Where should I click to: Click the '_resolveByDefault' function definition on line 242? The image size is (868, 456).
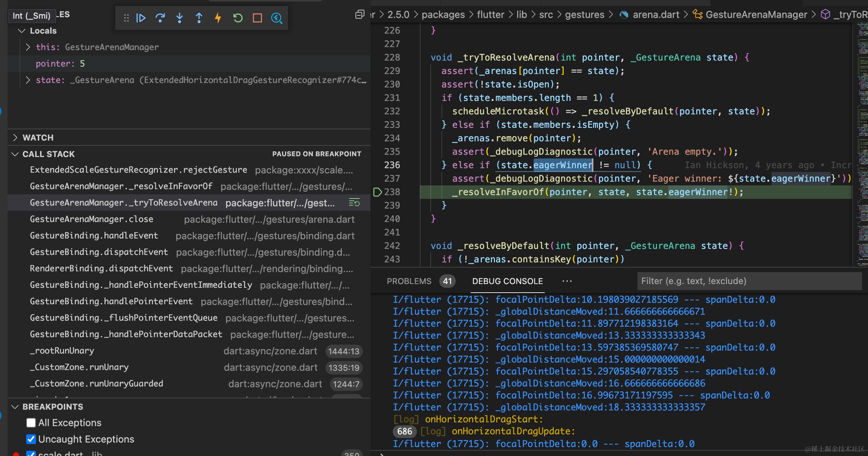504,246
